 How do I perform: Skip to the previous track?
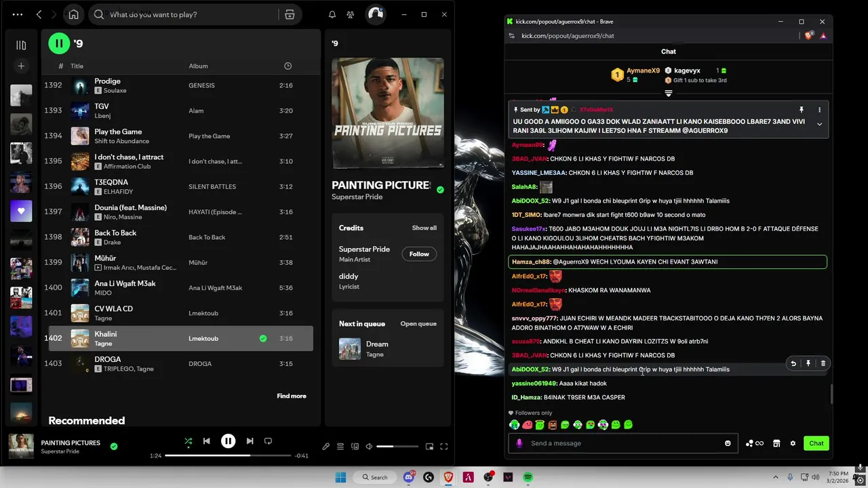click(206, 441)
